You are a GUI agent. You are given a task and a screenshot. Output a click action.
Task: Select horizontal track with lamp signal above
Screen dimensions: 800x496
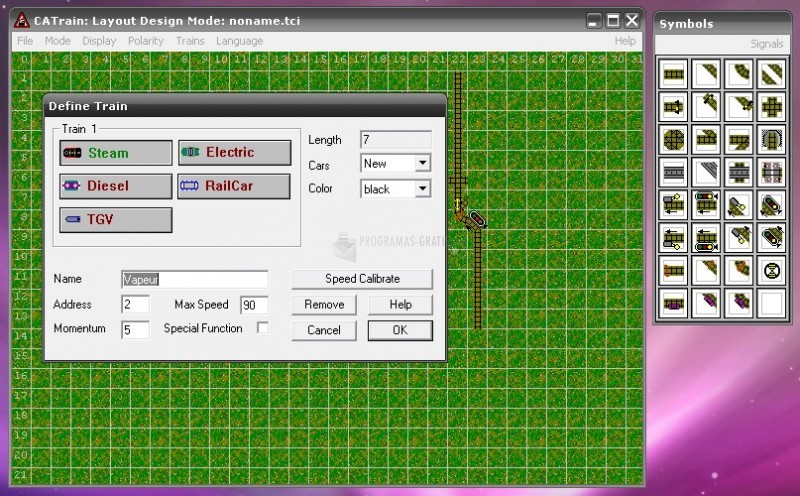coord(673,205)
